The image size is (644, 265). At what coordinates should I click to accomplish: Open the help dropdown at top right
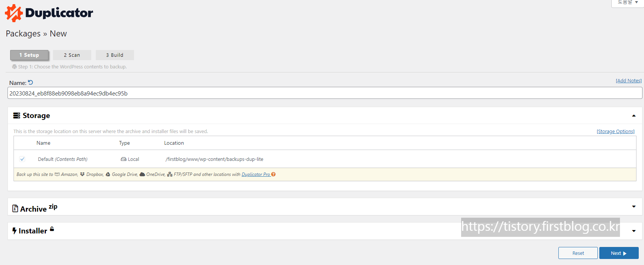[628, 3]
